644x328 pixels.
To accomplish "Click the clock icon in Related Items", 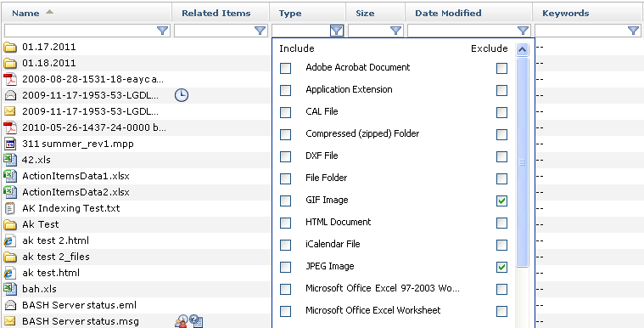I will tap(181, 95).
